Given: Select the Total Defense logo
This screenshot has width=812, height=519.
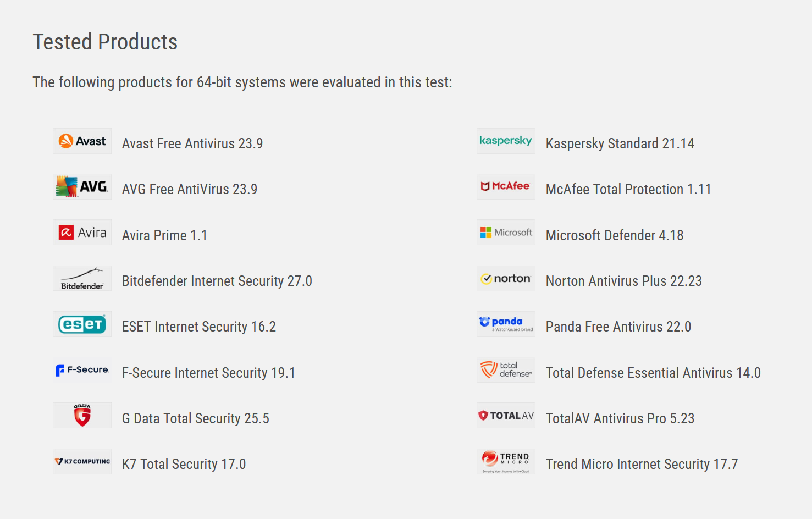Looking at the screenshot, I should [x=506, y=370].
